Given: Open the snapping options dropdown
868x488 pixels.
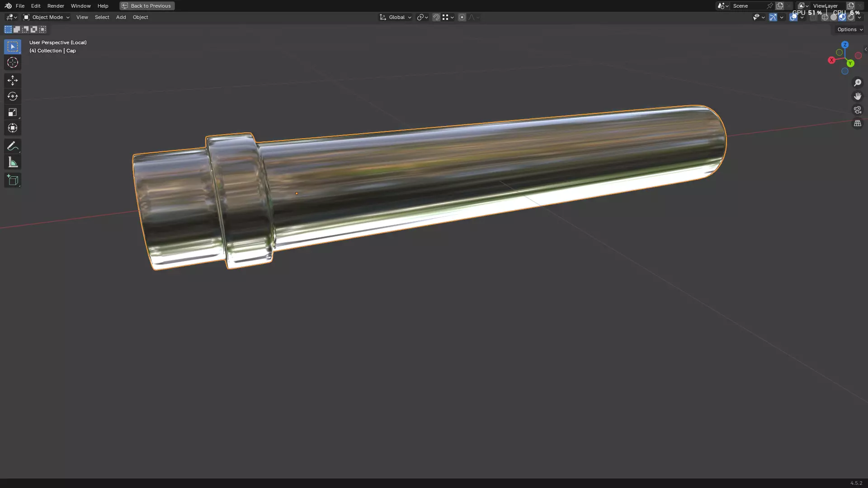Looking at the screenshot, I should [x=448, y=17].
